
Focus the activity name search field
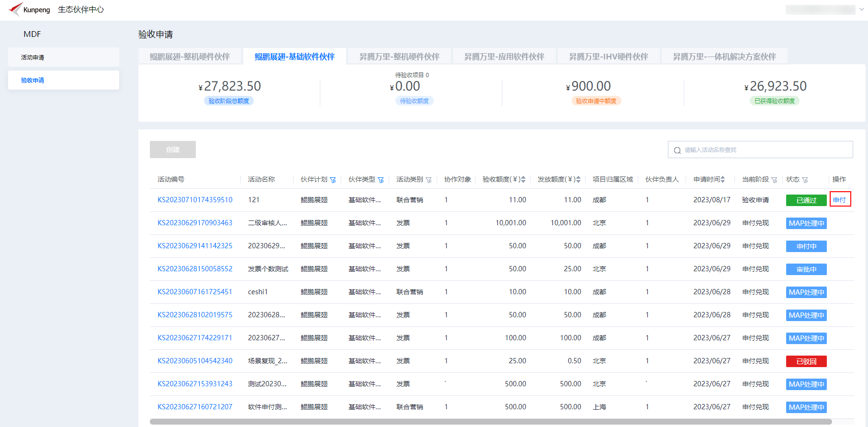tap(760, 150)
